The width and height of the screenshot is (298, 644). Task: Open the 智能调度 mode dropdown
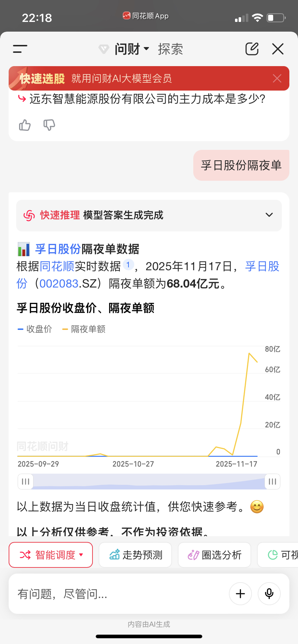tap(51, 555)
